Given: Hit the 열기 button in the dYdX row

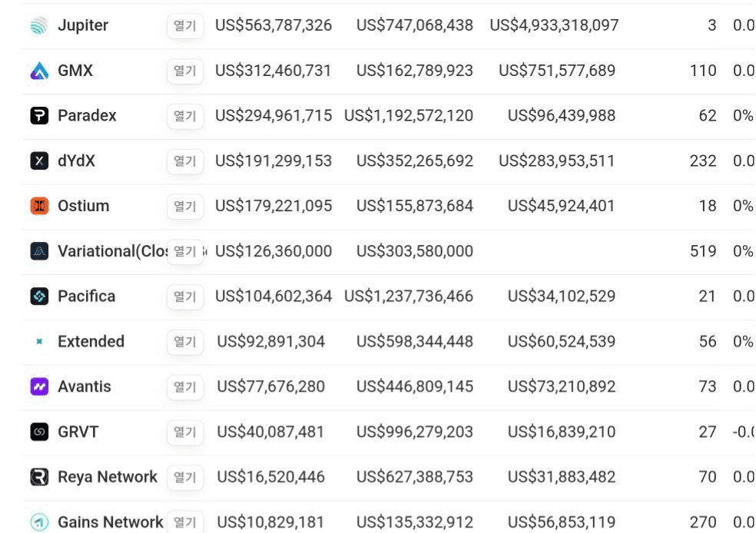Looking at the screenshot, I should point(185,161).
